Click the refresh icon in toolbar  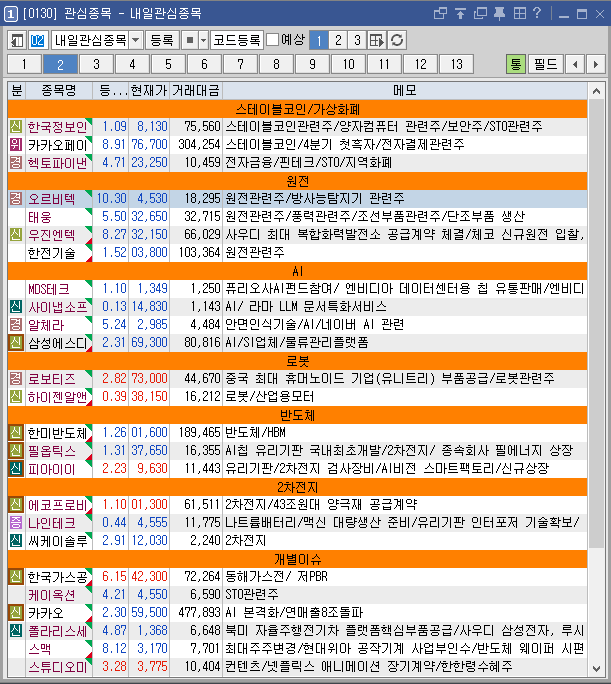click(397, 41)
